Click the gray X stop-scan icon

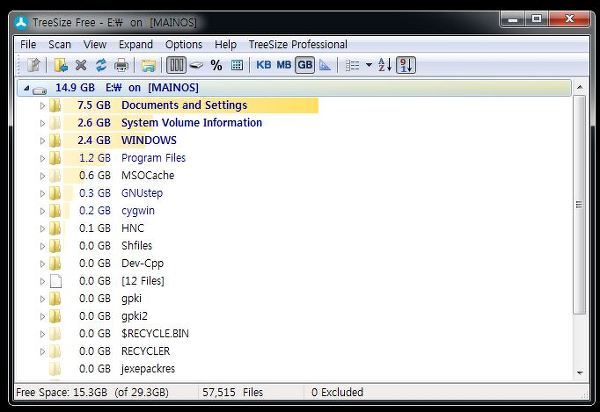click(81, 65)
